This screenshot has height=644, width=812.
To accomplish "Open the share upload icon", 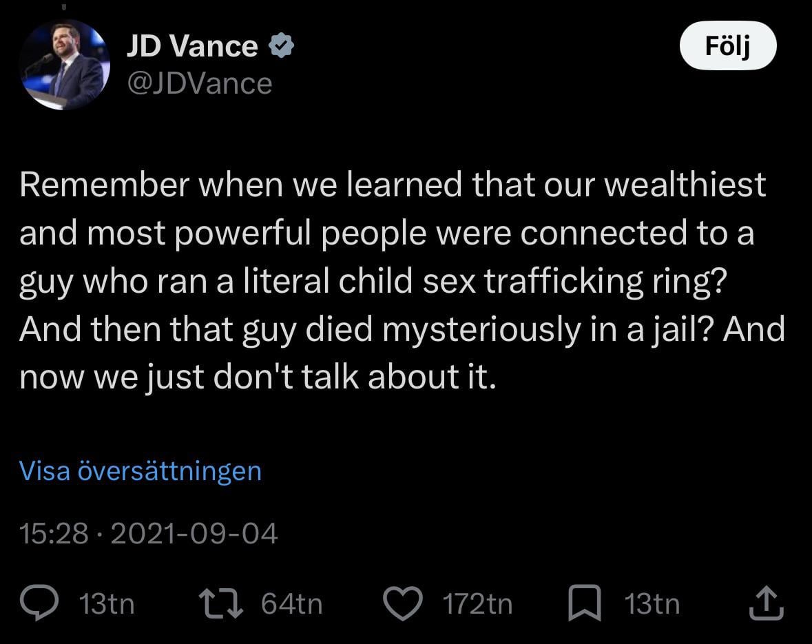I will pyautogui.click(x=765, y=604).
